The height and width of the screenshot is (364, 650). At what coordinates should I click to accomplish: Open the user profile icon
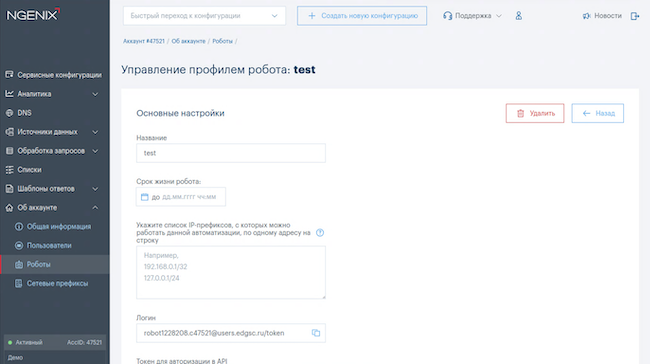[x=519, y=16]
